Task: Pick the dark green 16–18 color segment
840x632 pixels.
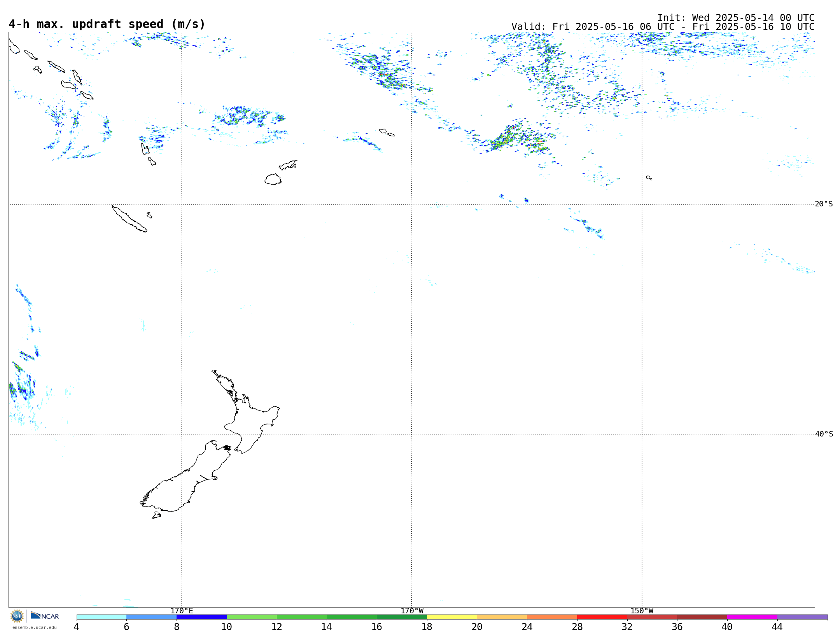Action: pos(402,617)
